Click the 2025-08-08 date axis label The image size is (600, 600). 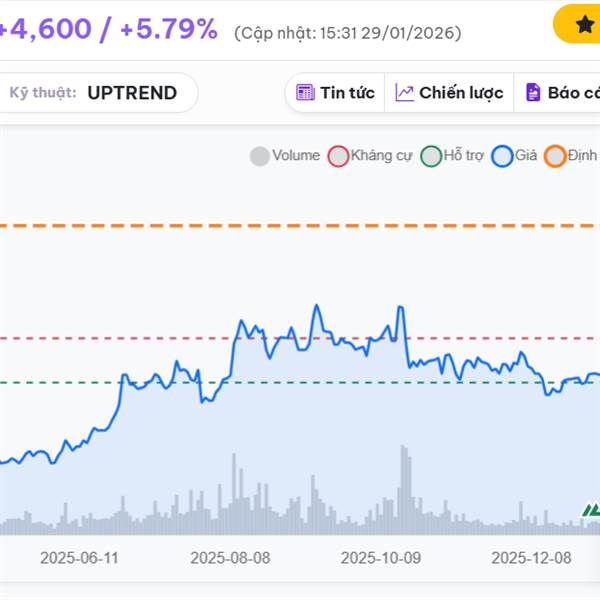tap(229, 558)
